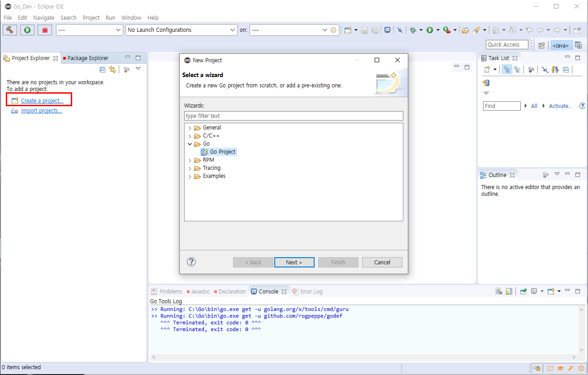This screenshot has height=375, width=588.
Task: Switch to Problems tab
Action: [x=167, y=292]
